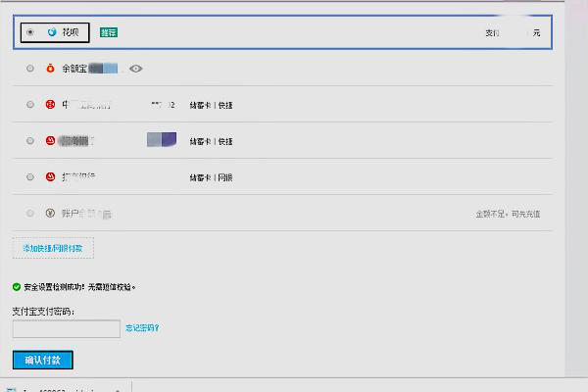Click the third red bank logo icon
Screen dimensions: 588x392
point(51,176)
